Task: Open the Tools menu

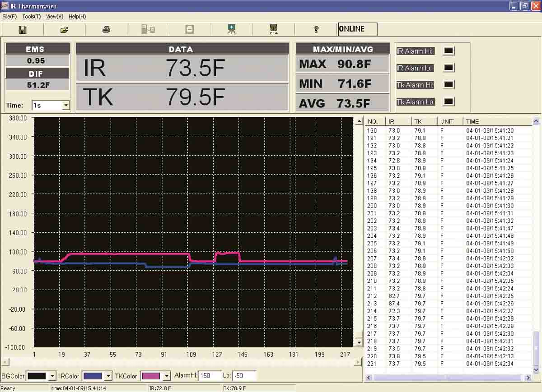Action: [31, 17]
